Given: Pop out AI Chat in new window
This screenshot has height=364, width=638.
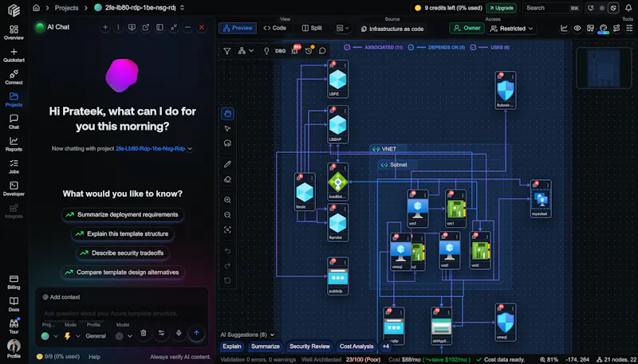Looking at the screenshot, I should pyautogui.click(x=146, y=27).
